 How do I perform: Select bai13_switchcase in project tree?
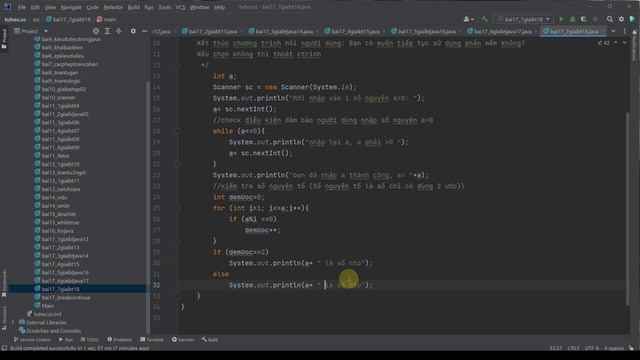[x=61, y=189]
